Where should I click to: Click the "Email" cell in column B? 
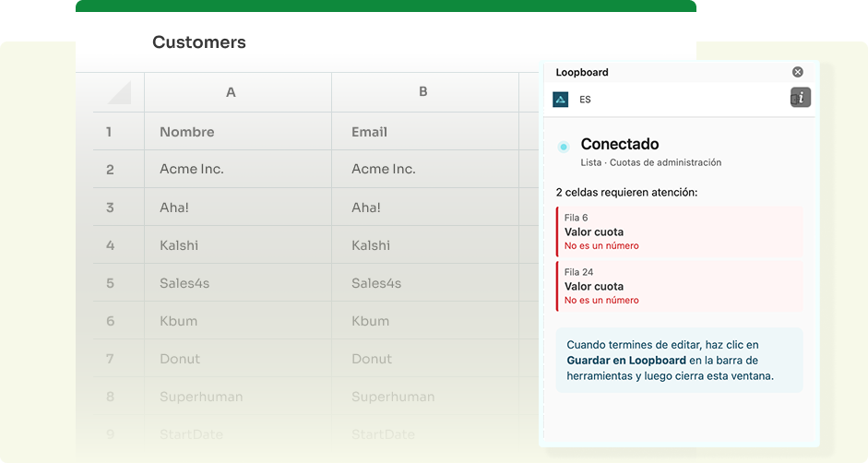[425, 131]
